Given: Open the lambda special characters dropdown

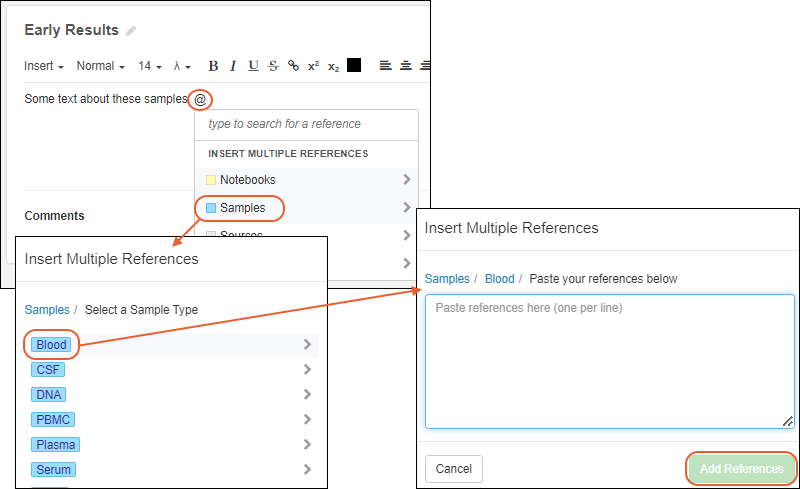Looking at the screenshot, I should pyautogui.click(x=182, y=66).
